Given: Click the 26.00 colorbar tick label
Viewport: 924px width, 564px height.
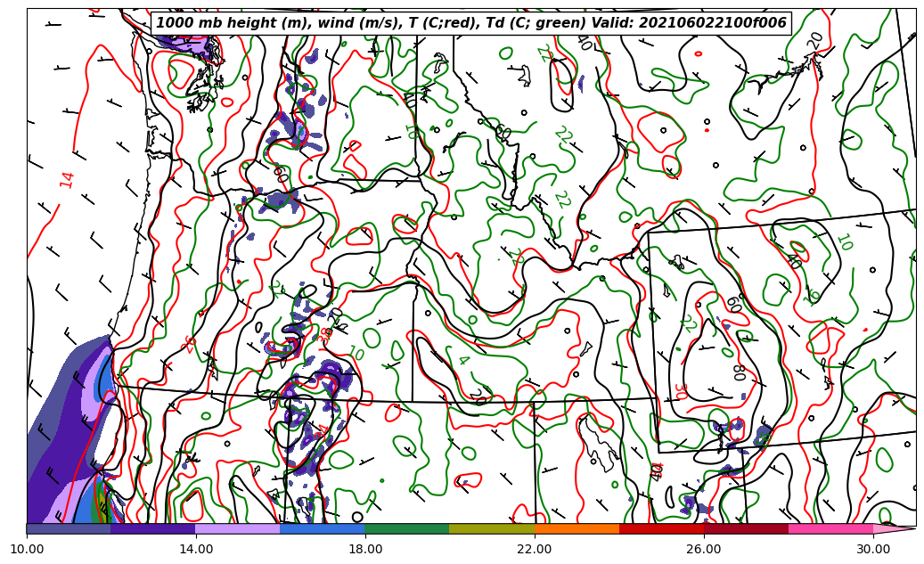Looking at the screenshot, I should (704, 549).
